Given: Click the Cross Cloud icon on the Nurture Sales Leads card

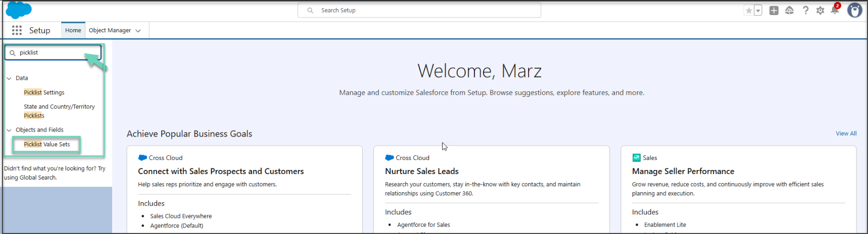Looking at the screenshot, I should [x=390, y=158].
